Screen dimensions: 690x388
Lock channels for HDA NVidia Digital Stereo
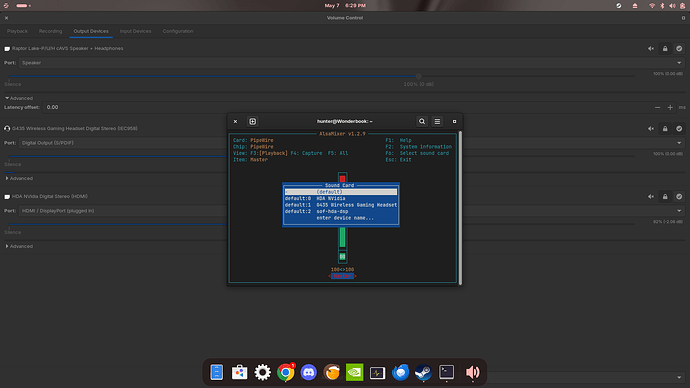click(665, 197)
